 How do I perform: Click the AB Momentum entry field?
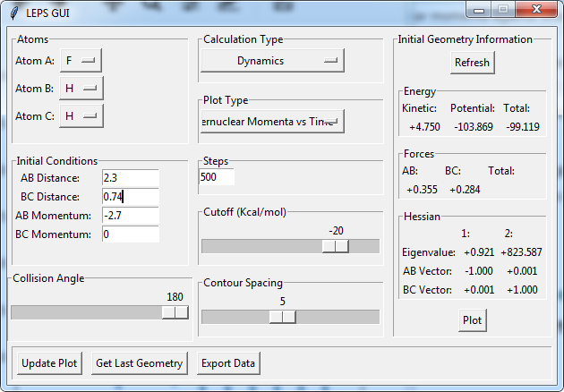(131, 216)
